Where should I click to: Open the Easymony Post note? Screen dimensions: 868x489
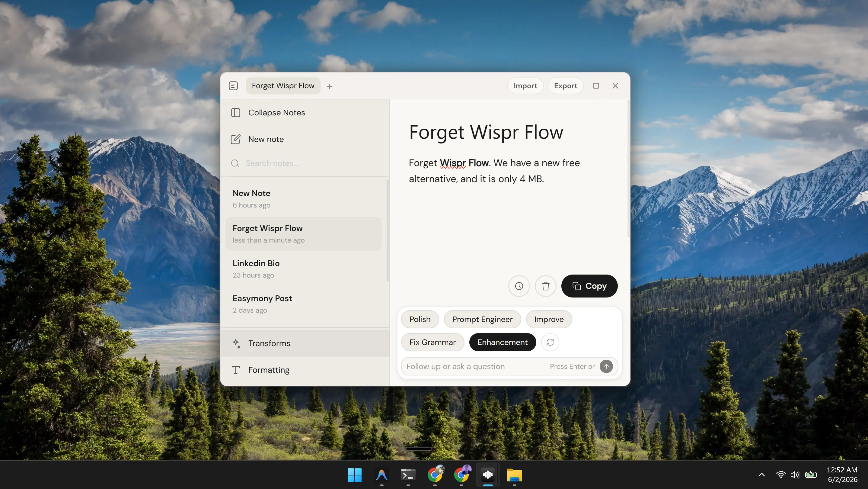click(303, 304)
